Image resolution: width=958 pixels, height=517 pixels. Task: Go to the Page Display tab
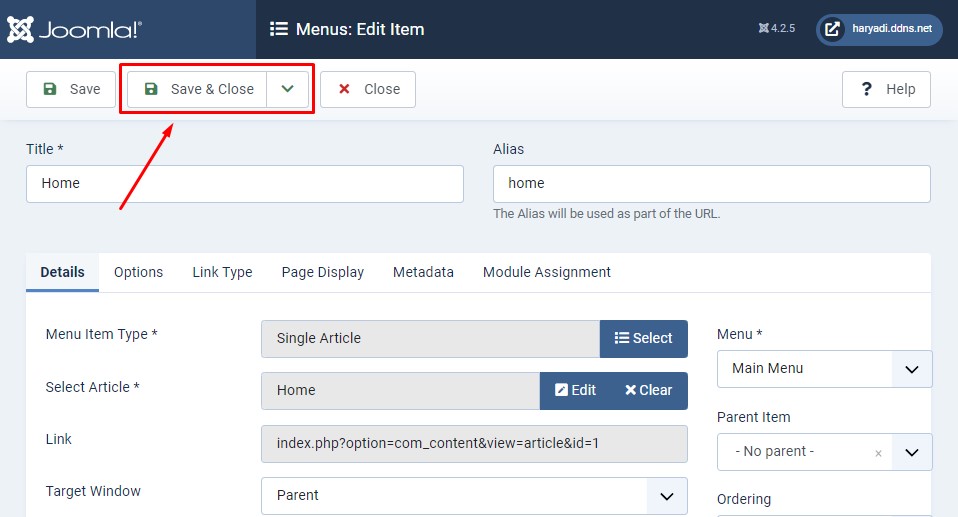coord(322,272)
